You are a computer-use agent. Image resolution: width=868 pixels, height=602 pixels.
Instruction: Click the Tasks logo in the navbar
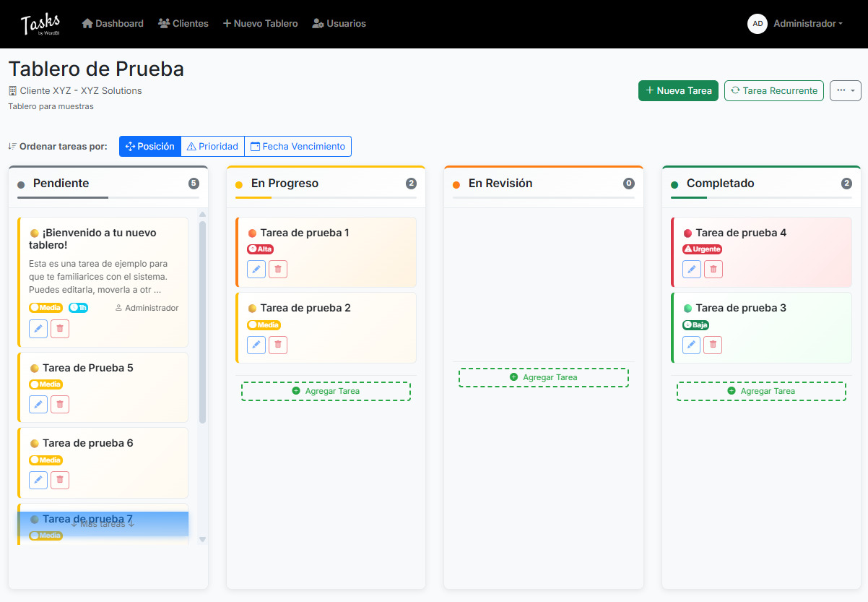coord(40,24)
